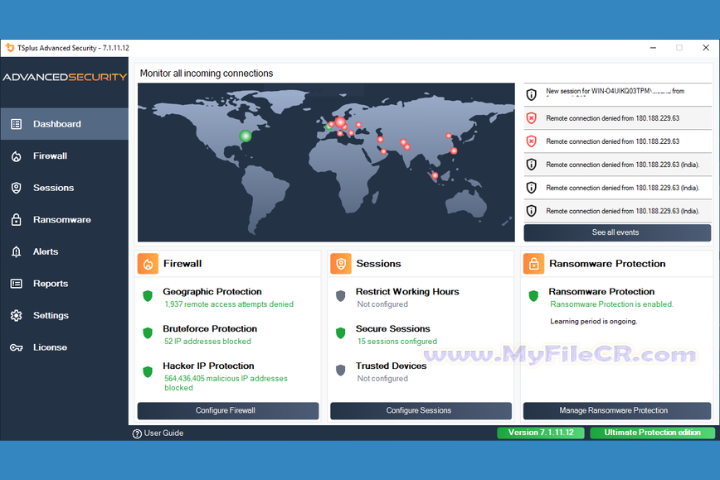Open Settings label in sidebar

(51, 316)
